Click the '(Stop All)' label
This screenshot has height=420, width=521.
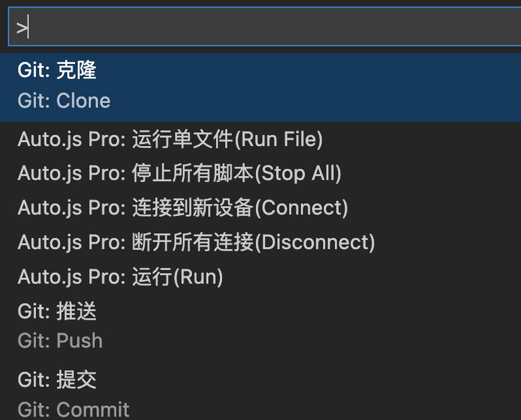(297, 173)
